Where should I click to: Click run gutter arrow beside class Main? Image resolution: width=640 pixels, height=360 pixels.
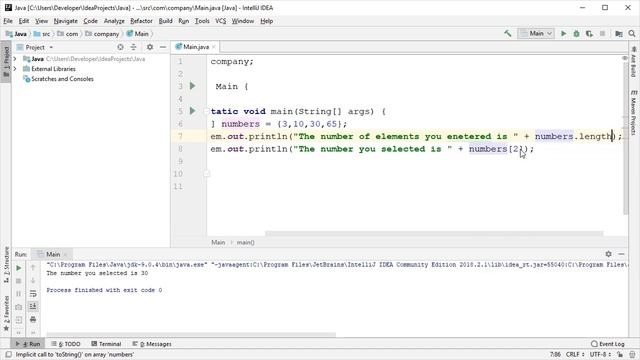point(193,86)
